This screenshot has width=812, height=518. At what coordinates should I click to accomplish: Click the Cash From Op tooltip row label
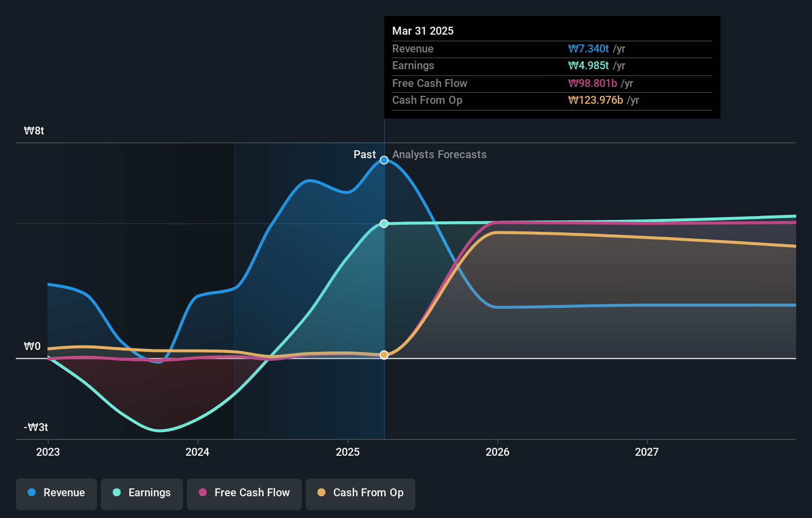[427, 100]
